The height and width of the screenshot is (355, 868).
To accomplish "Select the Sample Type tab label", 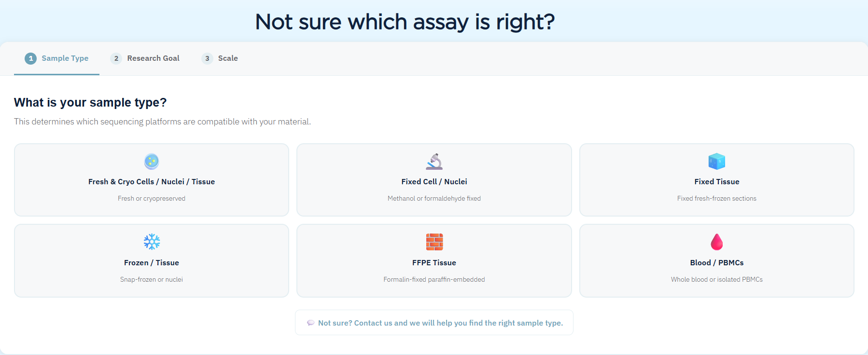I will tap(65, 58).
